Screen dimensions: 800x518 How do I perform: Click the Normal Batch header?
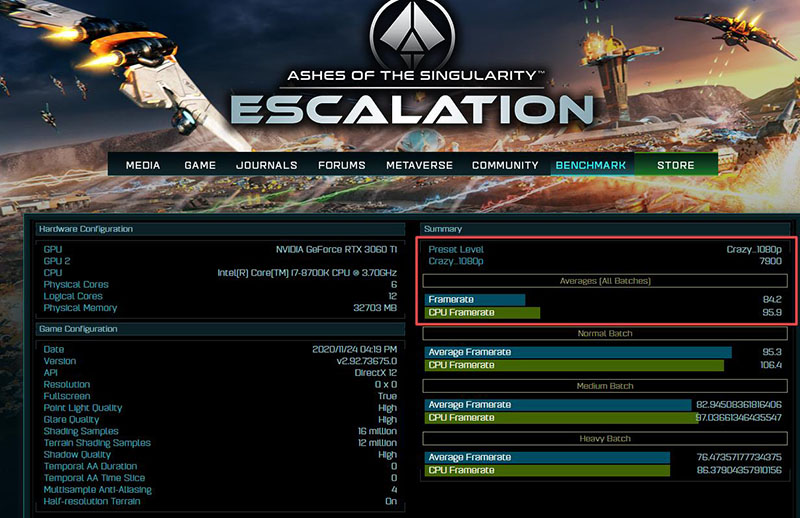point(605,333)
